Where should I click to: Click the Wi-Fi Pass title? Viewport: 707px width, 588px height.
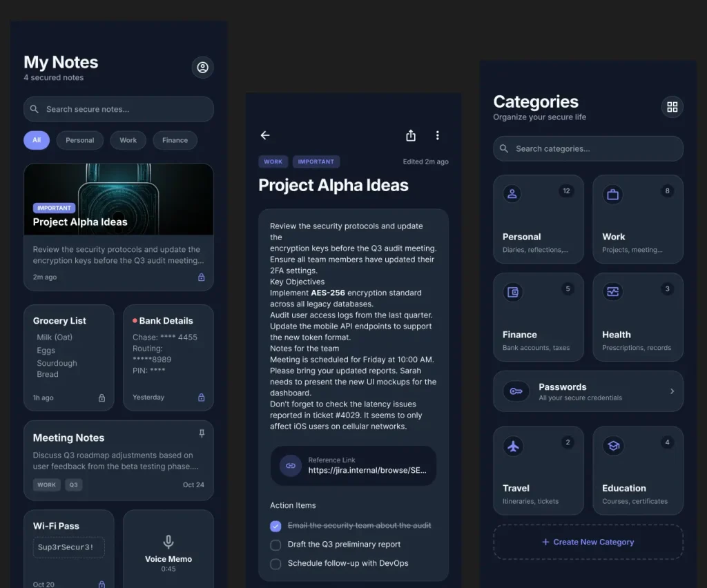56,527
